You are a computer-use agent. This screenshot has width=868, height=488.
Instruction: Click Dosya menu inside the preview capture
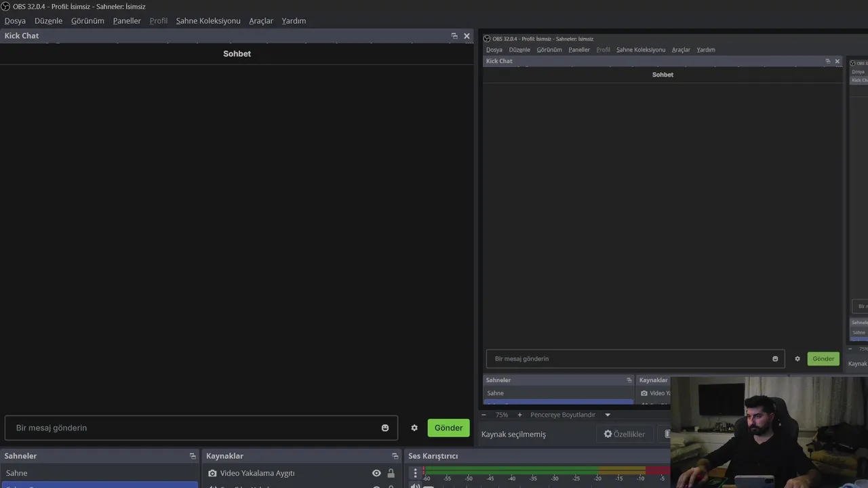[x=494, y=49]
